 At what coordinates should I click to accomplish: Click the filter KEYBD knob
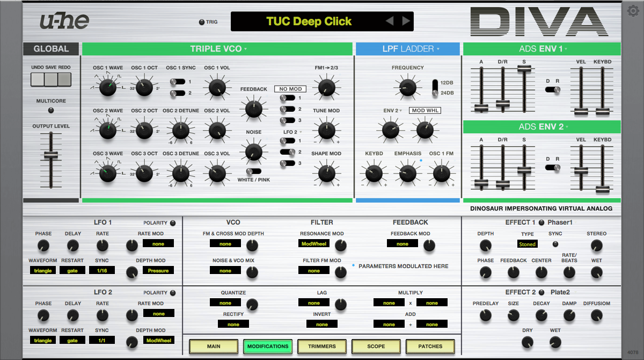(374, 173)
